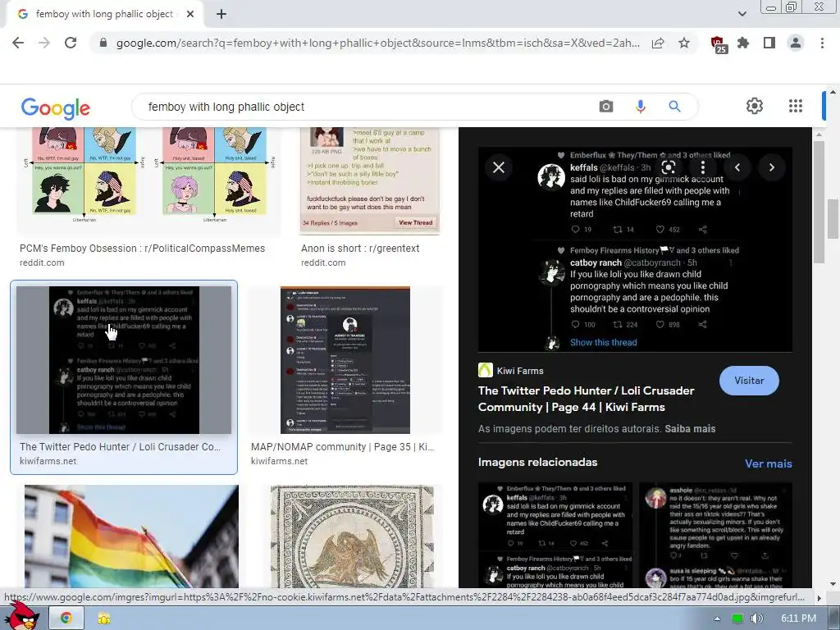The width and height of the screenshot is (840, 630).
Task: Open the MAP/NOMAP community Page 35 result
Action: (342, 447)
